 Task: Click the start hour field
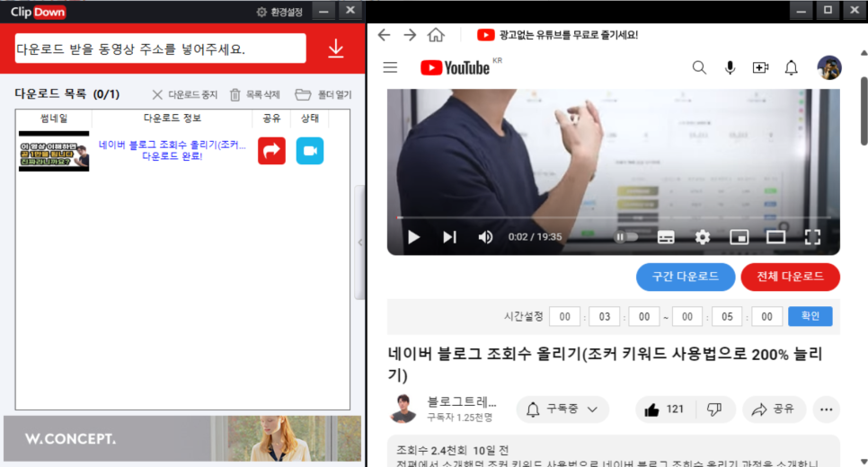(x=564, y=316)
